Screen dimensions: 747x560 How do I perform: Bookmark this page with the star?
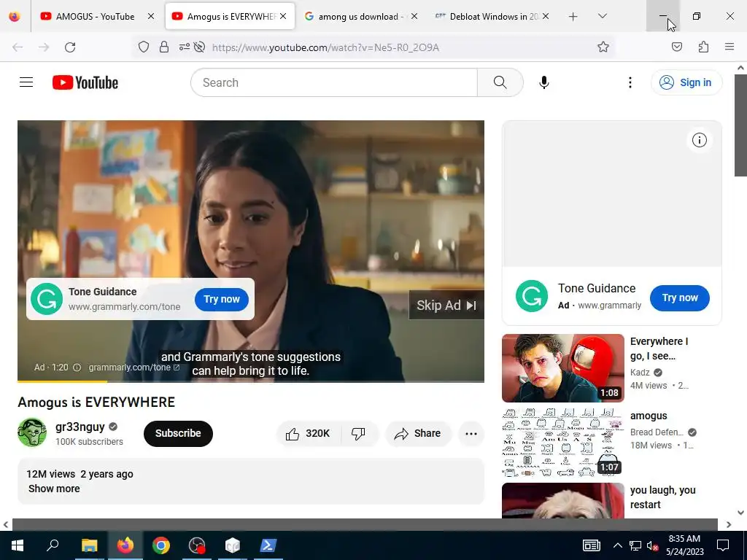coord(603,47)
